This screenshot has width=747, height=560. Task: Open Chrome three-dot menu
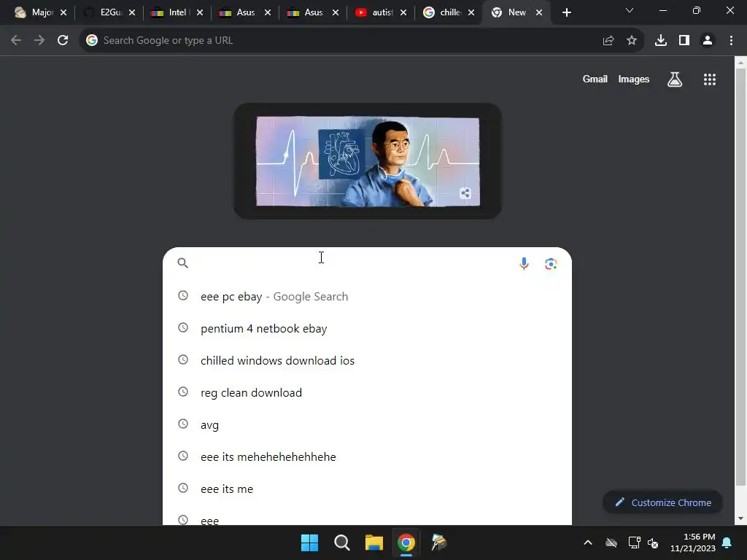[731, 41]
